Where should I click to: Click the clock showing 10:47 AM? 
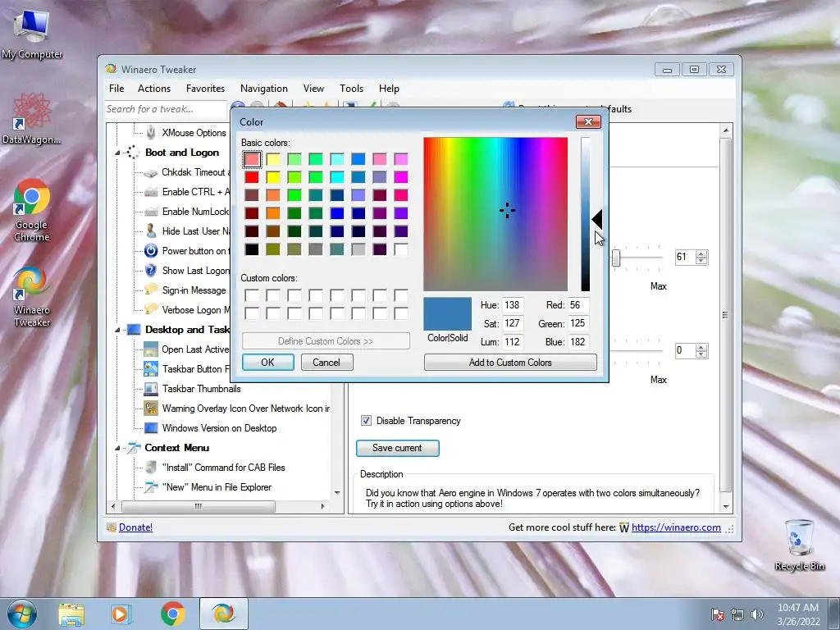pyautogui.click(x=797, y=608)
